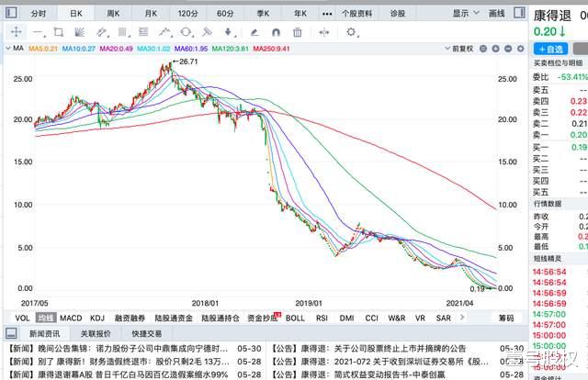Click the horizontal stretch arrows icon

pos(323,33)
